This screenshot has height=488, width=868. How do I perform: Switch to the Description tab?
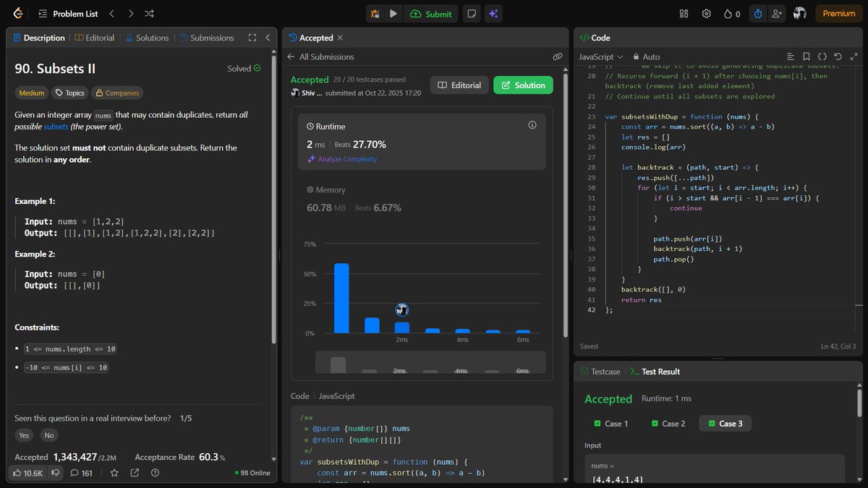[x=39, y=38]
